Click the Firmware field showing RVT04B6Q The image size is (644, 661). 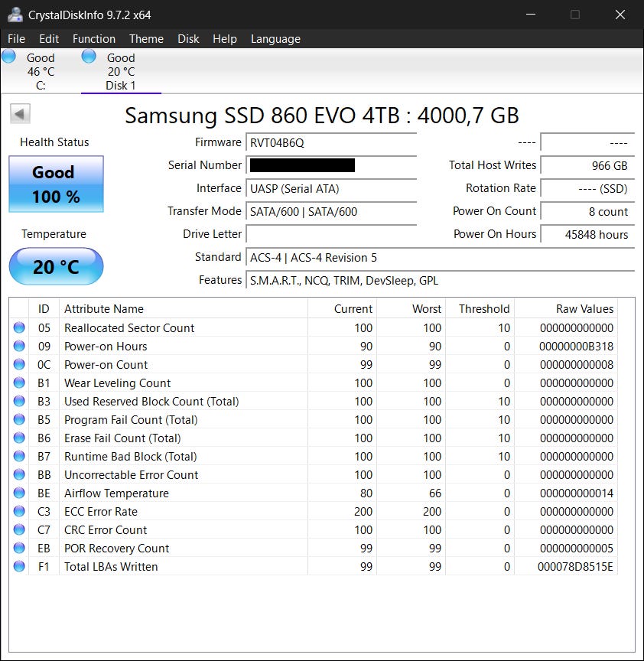[331, 142]
